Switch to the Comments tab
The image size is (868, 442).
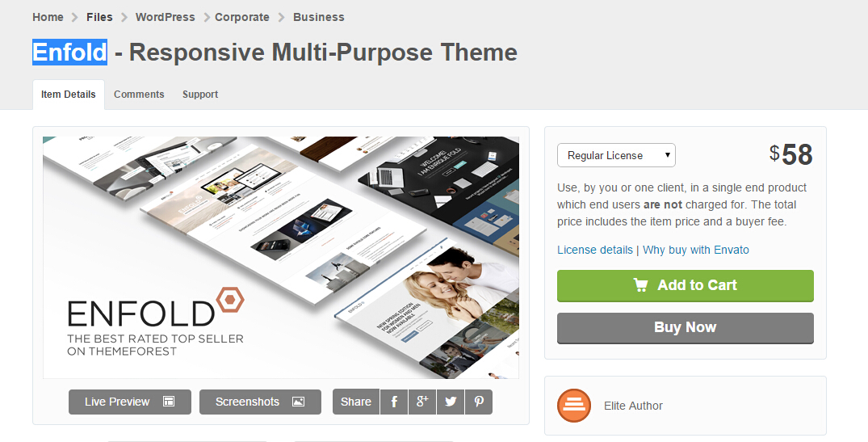[x=139, y=95]
